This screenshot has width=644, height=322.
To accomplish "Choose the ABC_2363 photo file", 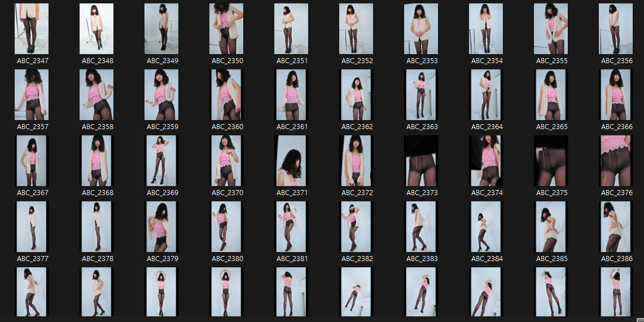I will click(x=422, y=95).
